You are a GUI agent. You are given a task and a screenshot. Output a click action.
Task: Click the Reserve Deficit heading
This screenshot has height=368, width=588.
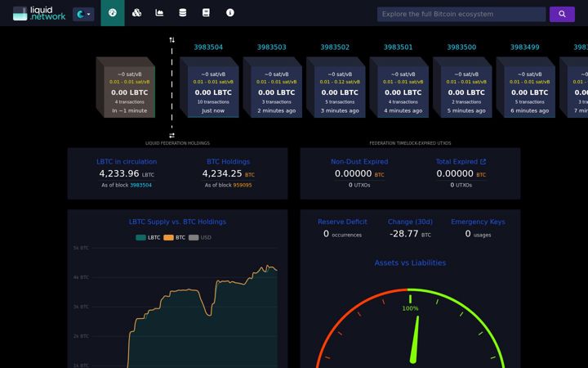tap(342, 222)
